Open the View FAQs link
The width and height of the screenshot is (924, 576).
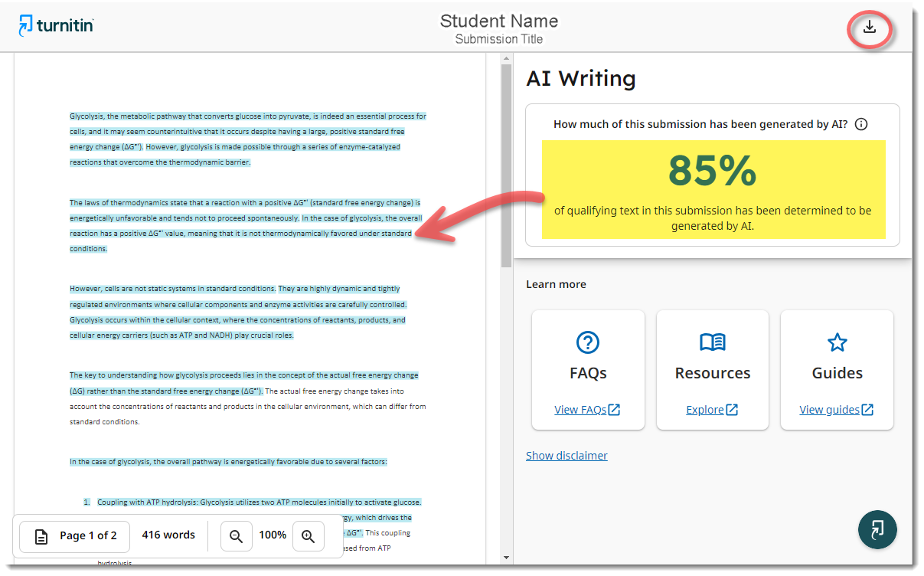click(x=587, y=410)
